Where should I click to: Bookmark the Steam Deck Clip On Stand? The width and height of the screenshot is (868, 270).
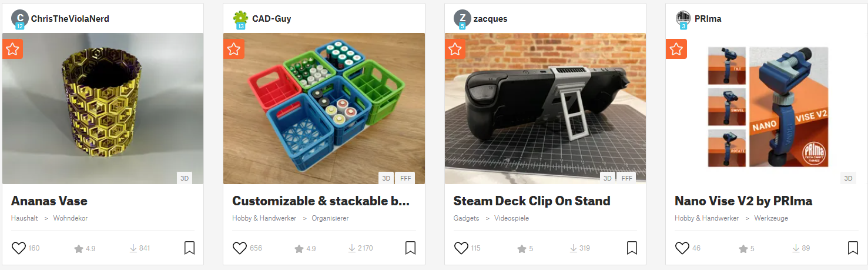pos(632,248)
